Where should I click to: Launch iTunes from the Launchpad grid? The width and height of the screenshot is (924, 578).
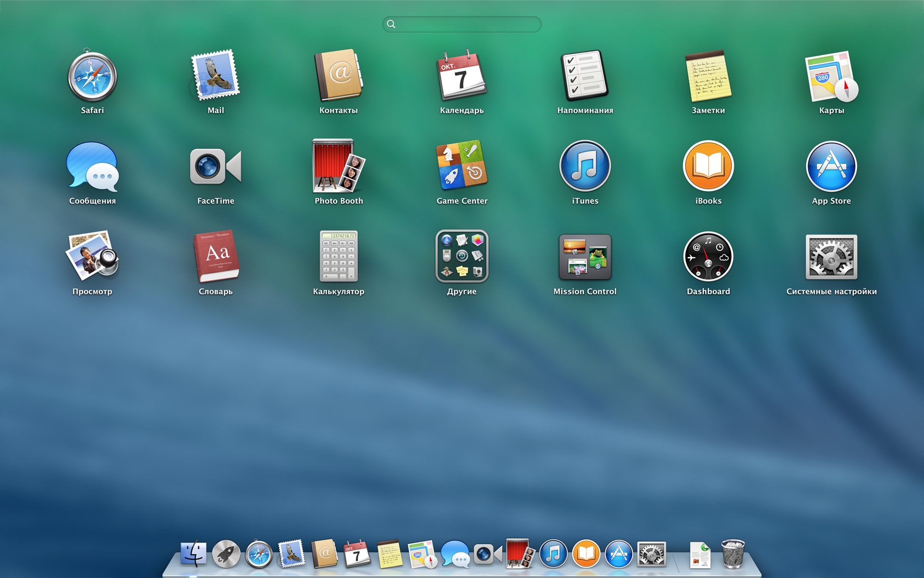tap(585, 166)
